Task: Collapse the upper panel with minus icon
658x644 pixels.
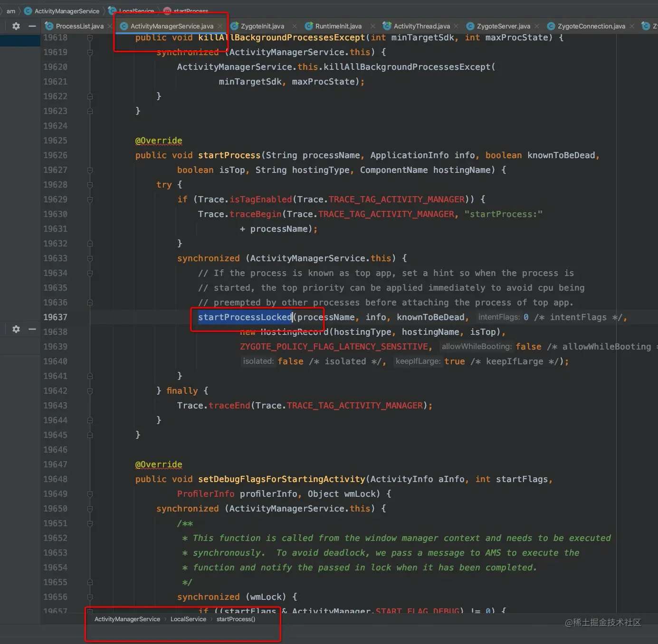Action: coord(32,26)
